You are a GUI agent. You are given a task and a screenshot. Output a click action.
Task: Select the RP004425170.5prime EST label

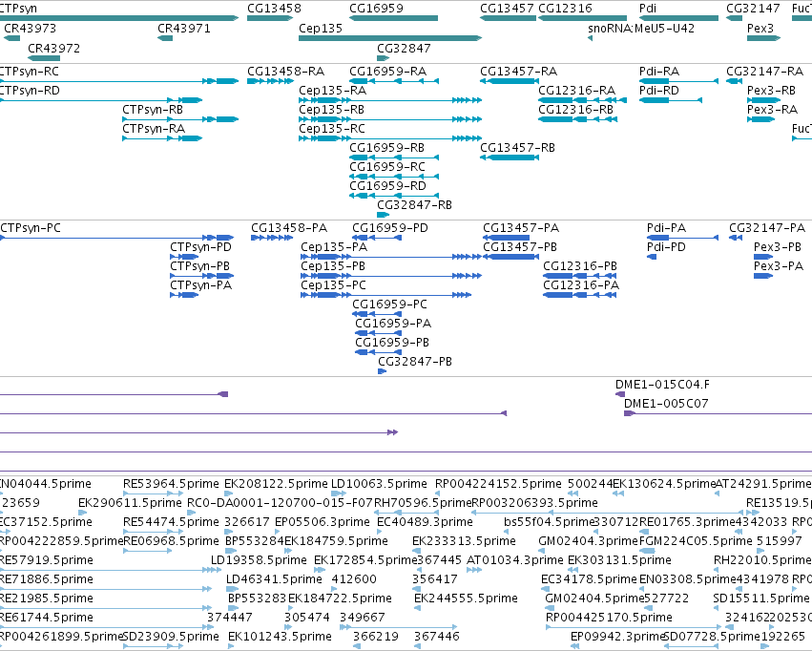click(609, 618)
